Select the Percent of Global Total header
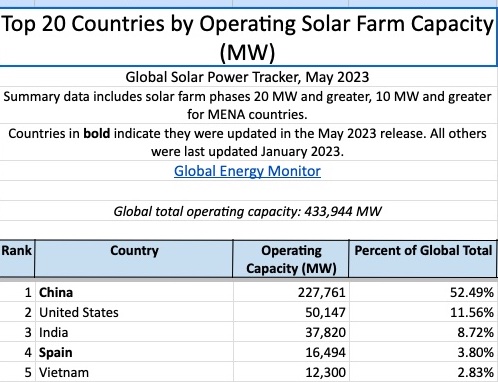 [x=423, y=259]
